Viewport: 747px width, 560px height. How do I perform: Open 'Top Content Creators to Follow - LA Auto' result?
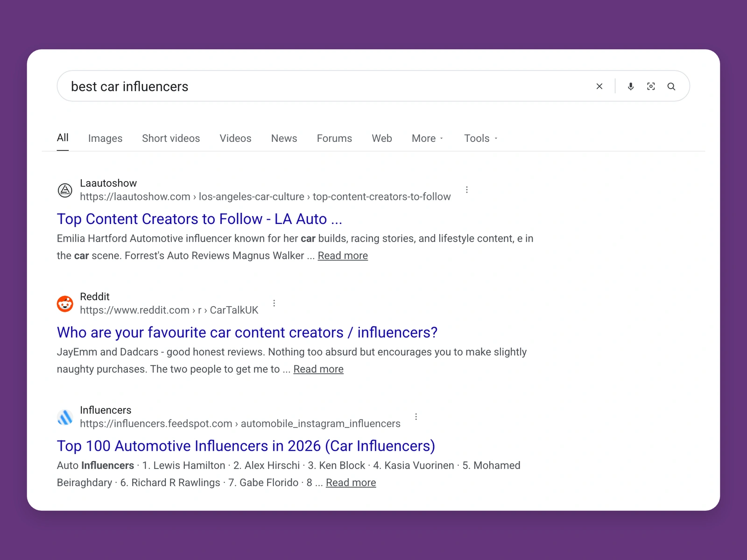click(199, 219)
